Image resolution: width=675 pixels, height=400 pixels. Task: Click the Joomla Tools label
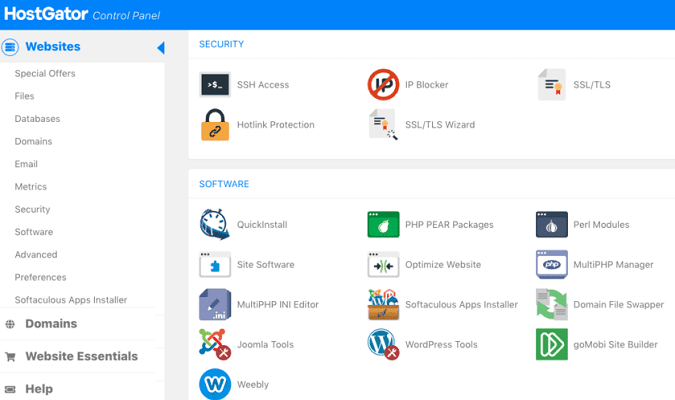[265, 345]
